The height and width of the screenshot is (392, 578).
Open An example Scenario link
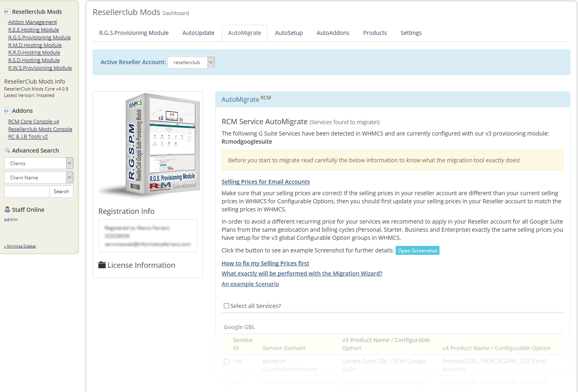coord(250,284)
